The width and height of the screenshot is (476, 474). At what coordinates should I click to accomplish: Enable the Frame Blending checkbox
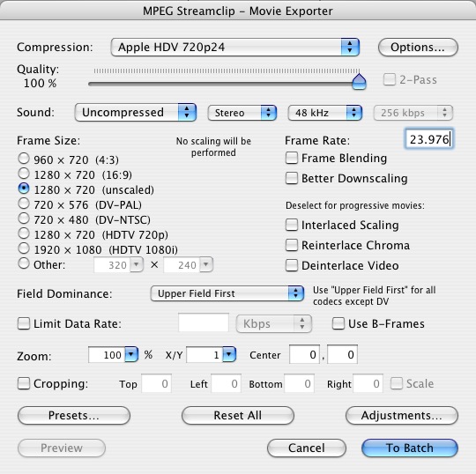coord(292,158)
